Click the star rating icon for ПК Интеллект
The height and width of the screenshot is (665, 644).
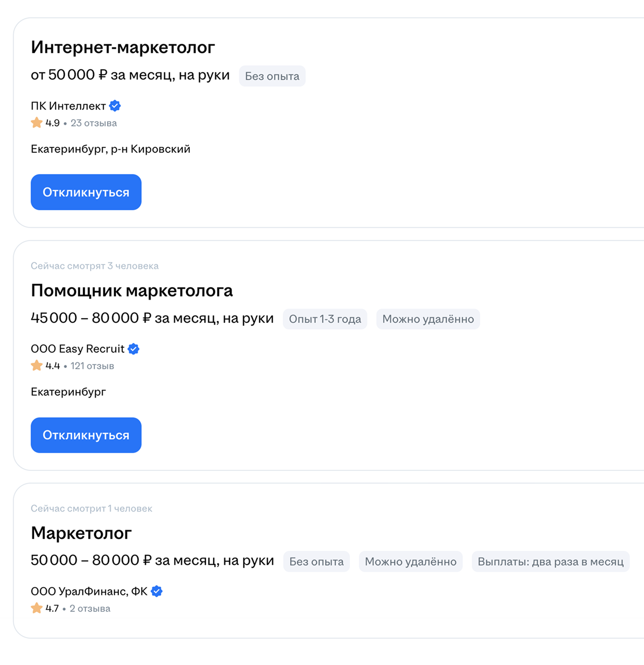point(36,122)
